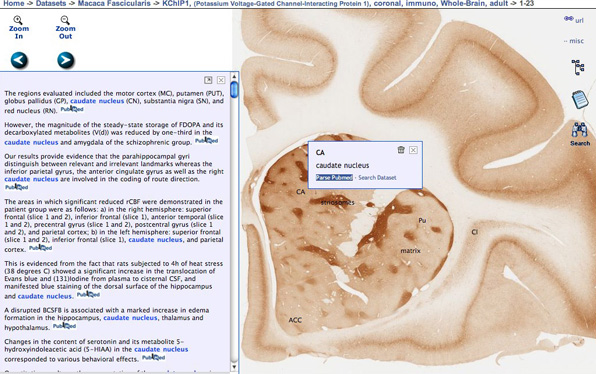The width and height of the screenshot is (596, 374).
Task: Open Macaca Fascicularis breadcrumb link
Action: point(114,3)
